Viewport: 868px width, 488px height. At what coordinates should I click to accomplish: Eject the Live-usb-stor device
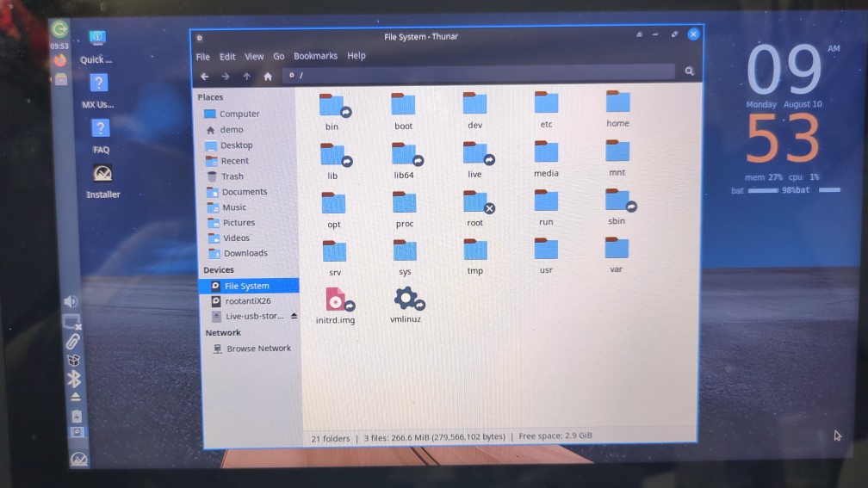pos(294,316)
